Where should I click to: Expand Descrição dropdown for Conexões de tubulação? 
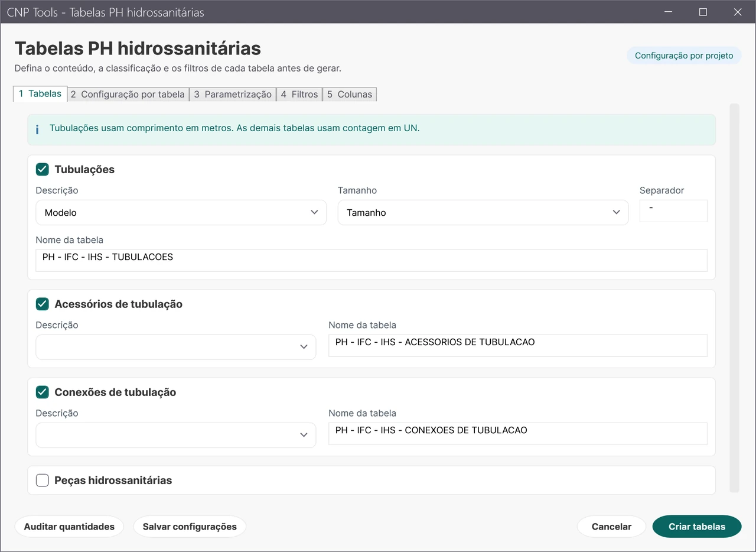click(x=176, y=435)
